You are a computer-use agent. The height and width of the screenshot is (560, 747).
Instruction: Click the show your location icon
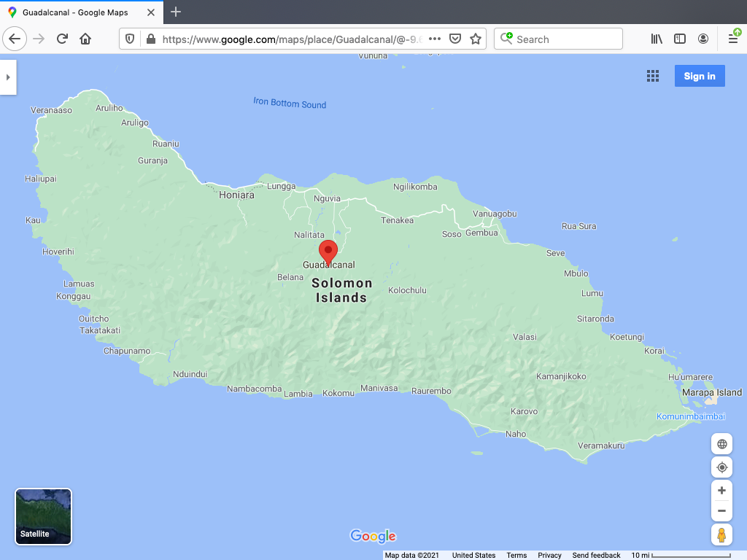721,467
